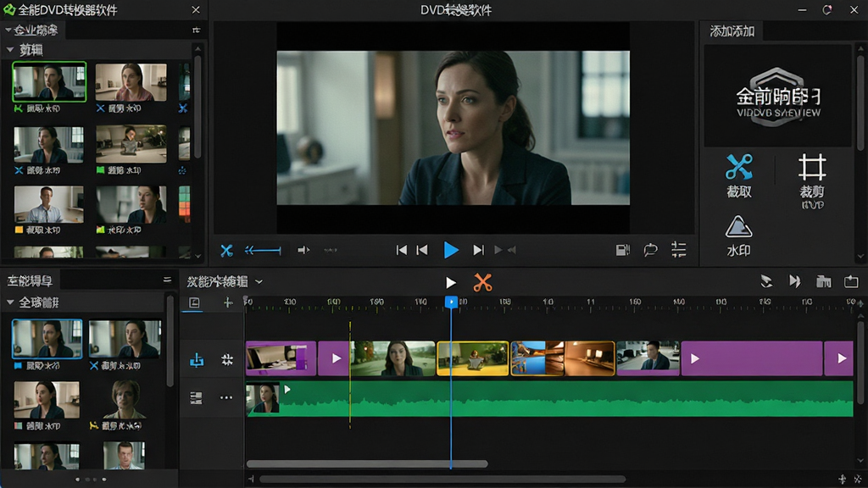Image resolution: width=868 pixels, height=488 pixels.
Task: Play the preview with blue play button
Action: (x=451, y=250)
